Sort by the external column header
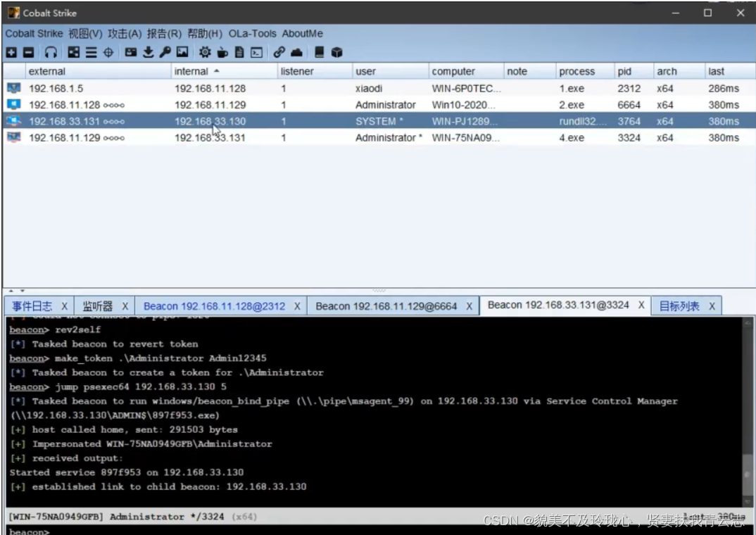Viewport: 756px width, 535px height. point(98,71)
